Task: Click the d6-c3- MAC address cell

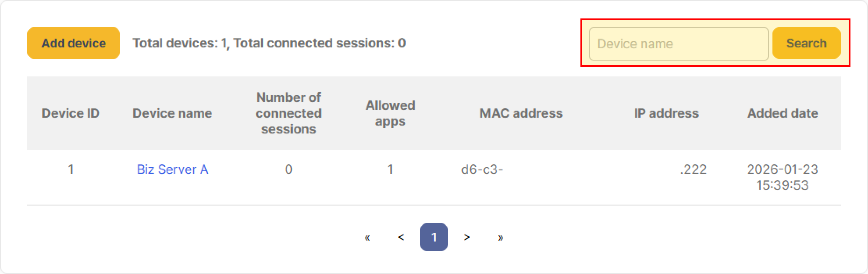Action: pyautogui.click(x=482, y=169)
